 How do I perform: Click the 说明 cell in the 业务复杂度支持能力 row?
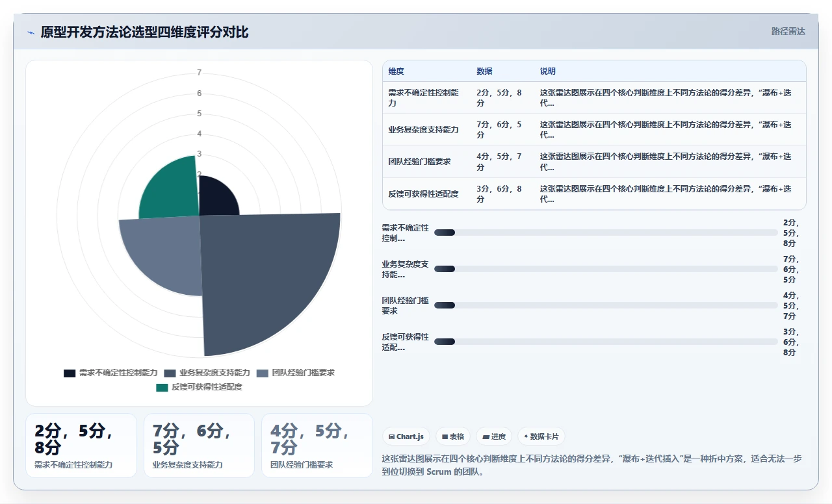(x=670, y=130)
